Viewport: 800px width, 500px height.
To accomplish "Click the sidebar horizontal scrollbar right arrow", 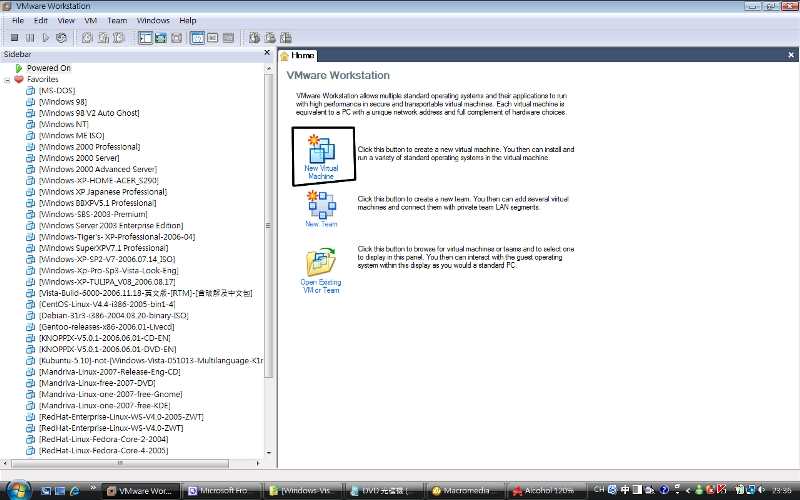I will 258,463.
